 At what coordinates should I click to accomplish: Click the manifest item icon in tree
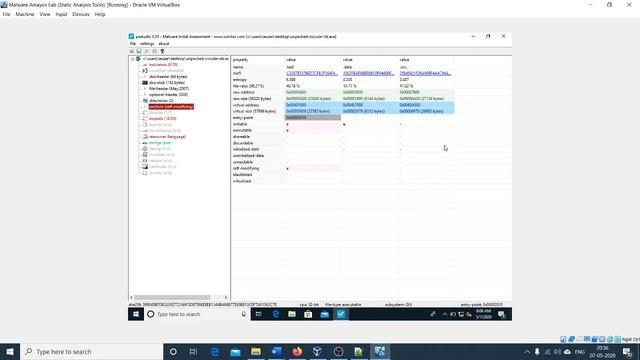coord(144,155)
